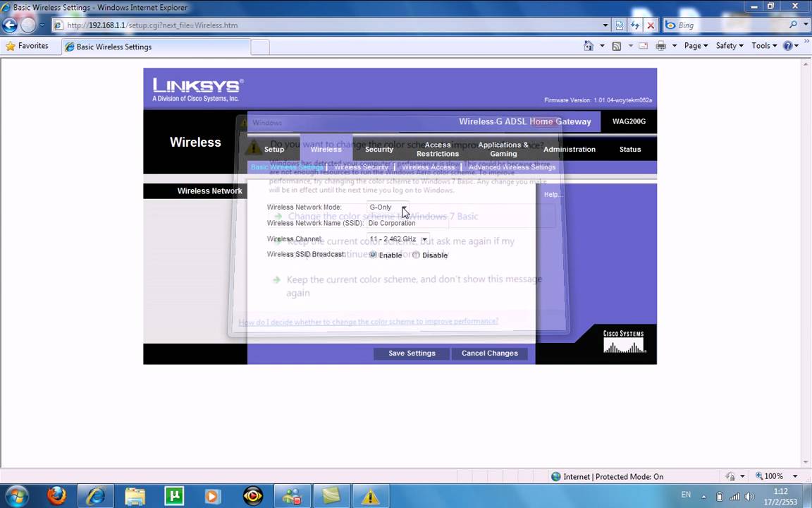
Task: Open the zoom level dropdown arrow
Action: pos(795,476)
